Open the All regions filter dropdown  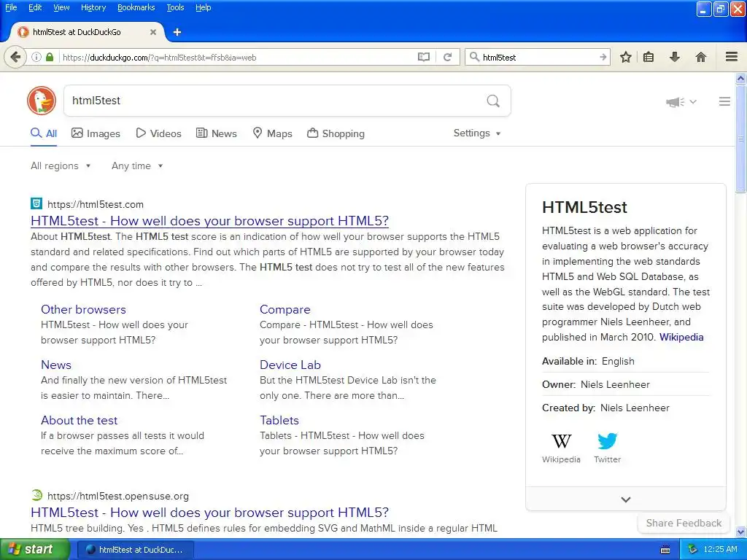[61, 166]
